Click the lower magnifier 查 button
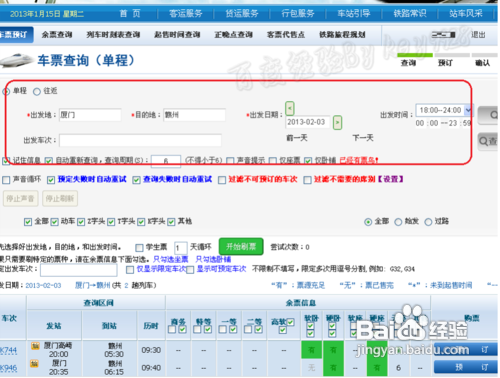 [489, 141]
